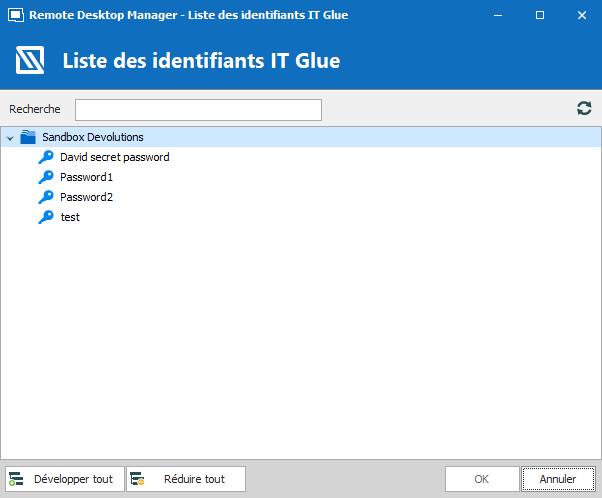Viewport: 602px width, 498px height.
Task: Select the test credential entry
Action: (x=70, y=217)
